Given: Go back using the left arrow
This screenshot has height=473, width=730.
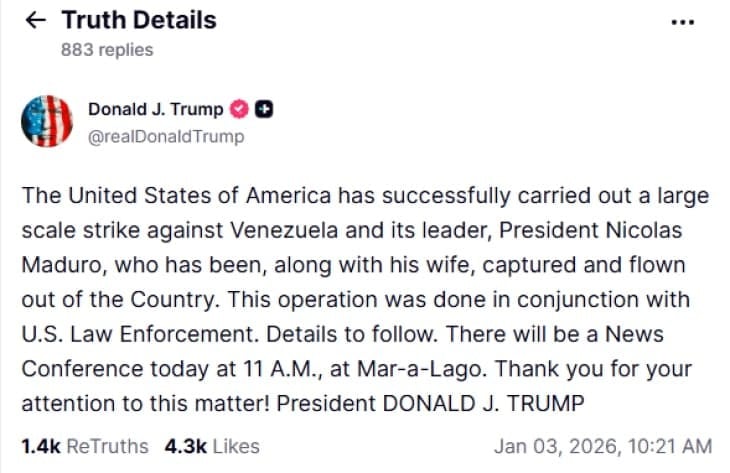Looking at the screenshot, I should point(34,20).
